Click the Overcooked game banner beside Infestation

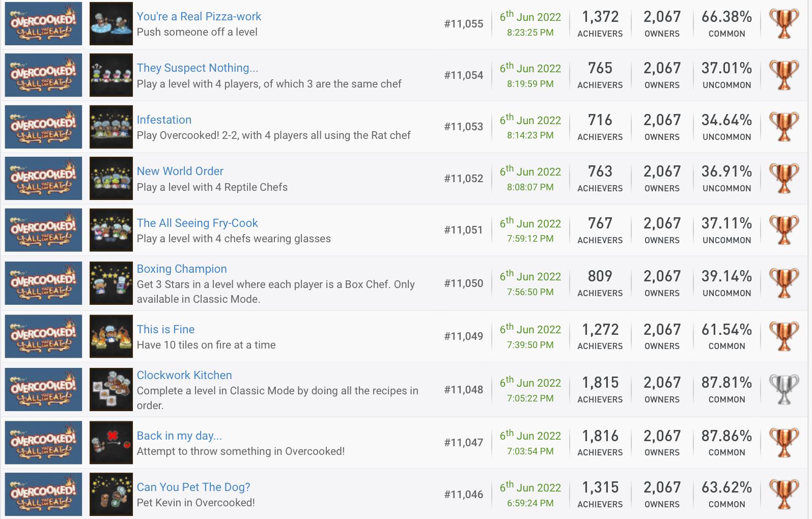pyautogui.click(x=43, y=127)
